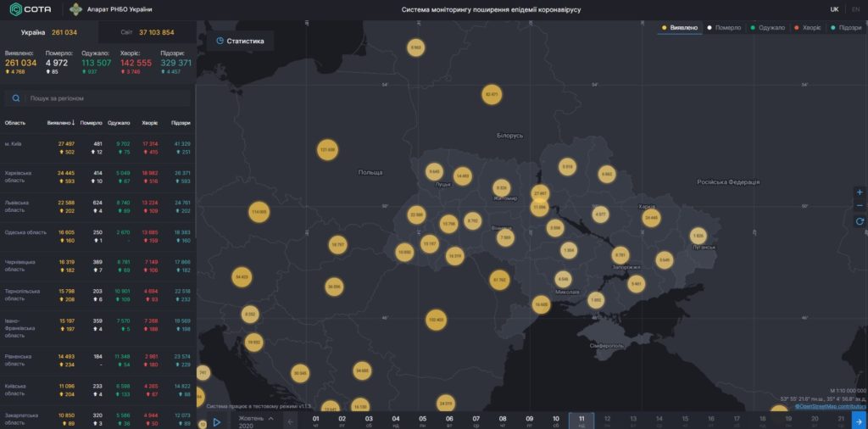This screenshot has height=429, width=868.
Task: Click the COTA logo icon
Action: pyautogui.click(x=16, y=9)
